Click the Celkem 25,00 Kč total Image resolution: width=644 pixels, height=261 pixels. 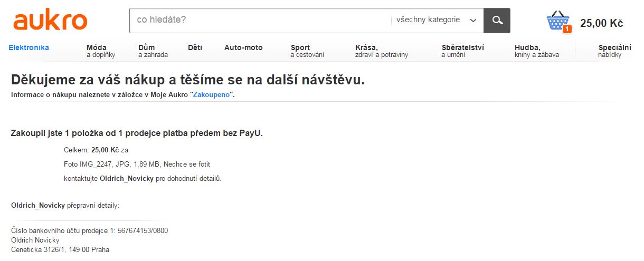click(x=96, y=150)
